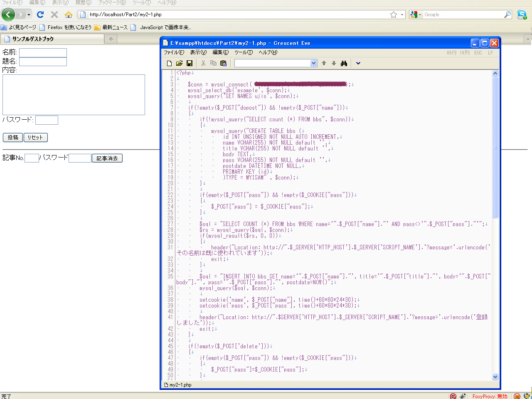Open the search combo box dropdown arrow

(314, 63)
